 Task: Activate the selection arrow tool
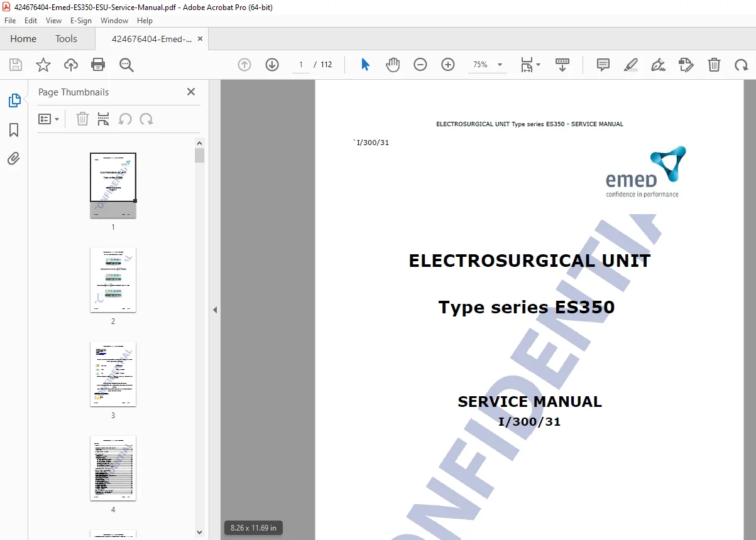(x=365, y=65)
